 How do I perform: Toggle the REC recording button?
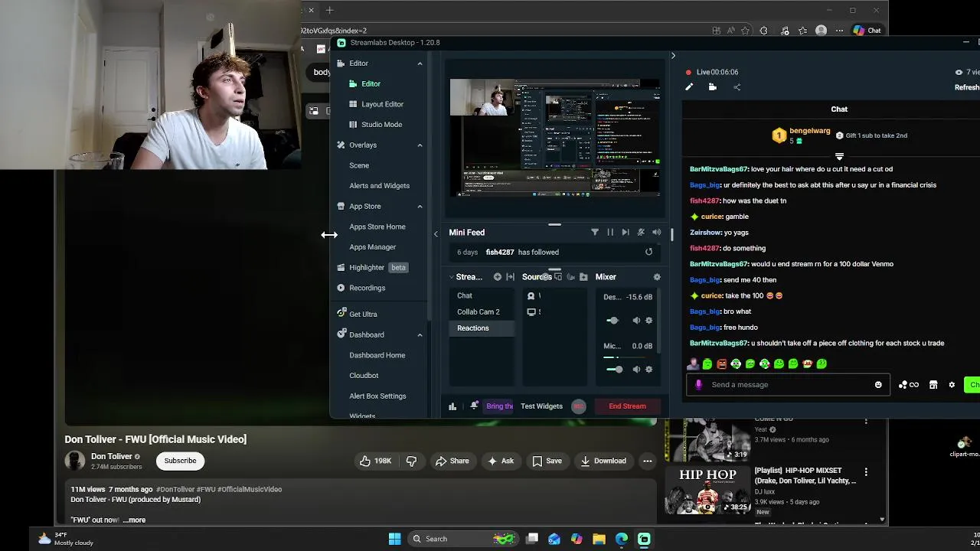pyautogui.click(x=579, y=406)
